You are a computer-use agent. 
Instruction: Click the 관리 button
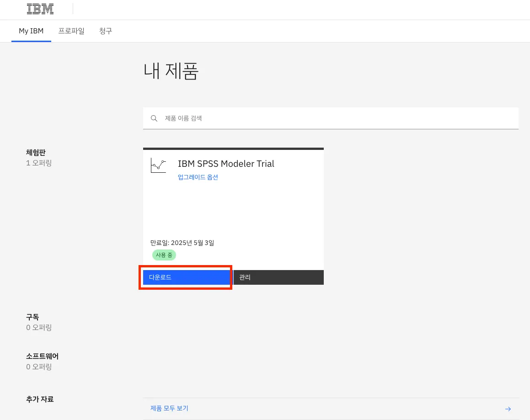(278, 277)
